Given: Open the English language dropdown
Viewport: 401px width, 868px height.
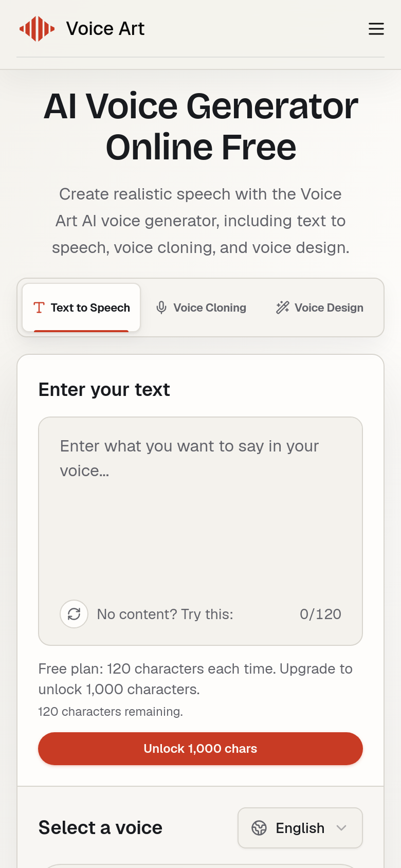Looking at the screenshot, I should coord(300,828).
